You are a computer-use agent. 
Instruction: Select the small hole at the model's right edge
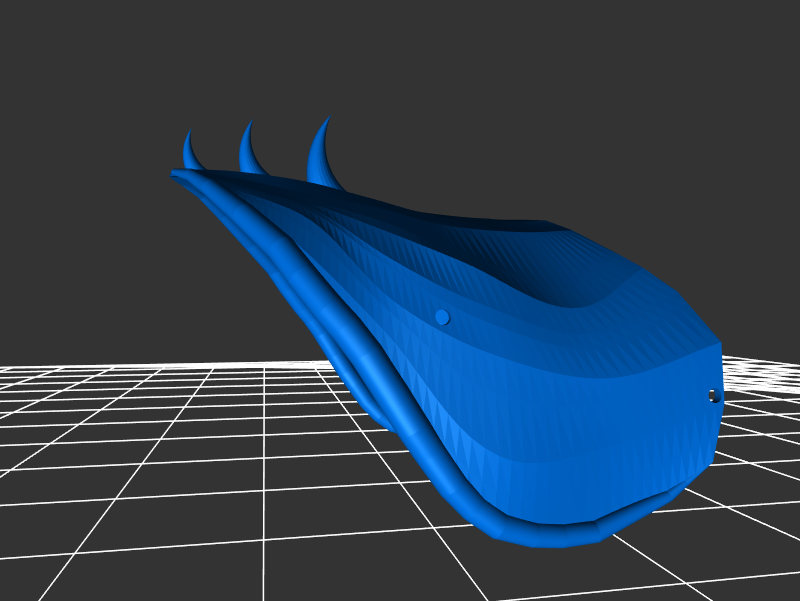click(x=713, y=396)
